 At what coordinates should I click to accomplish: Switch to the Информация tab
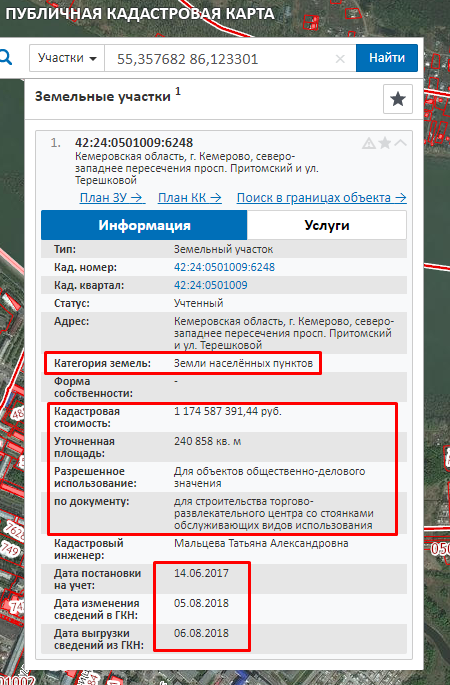coord(144,225)
